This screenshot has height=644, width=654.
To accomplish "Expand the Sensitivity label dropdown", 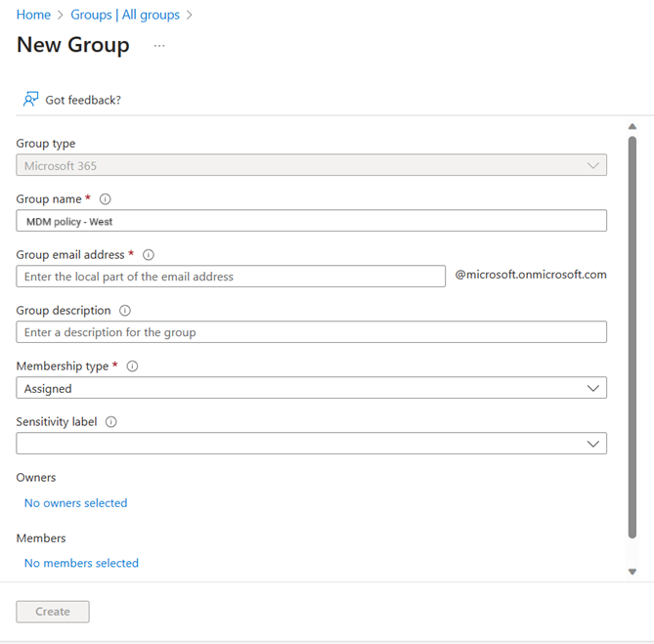I will tap(311, 444).
